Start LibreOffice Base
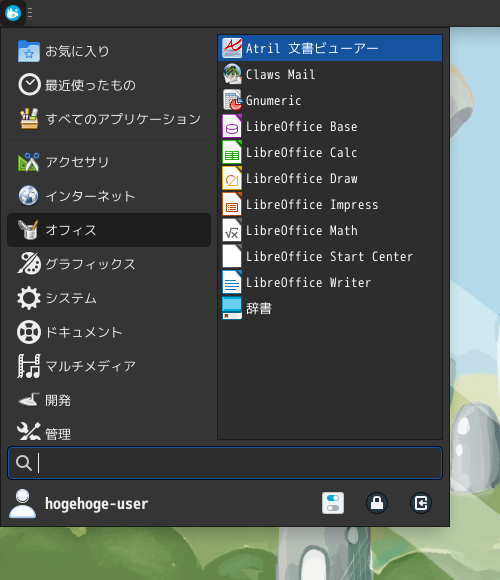 (330, 126)
